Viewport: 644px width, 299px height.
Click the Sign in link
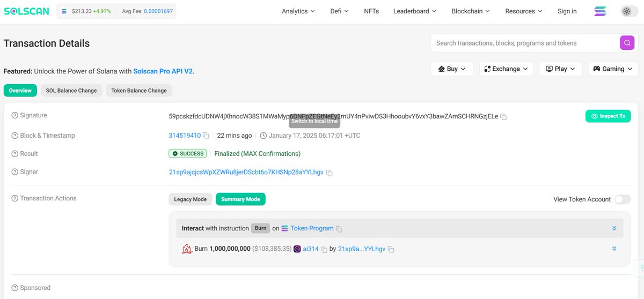click(x=567, y=11)
